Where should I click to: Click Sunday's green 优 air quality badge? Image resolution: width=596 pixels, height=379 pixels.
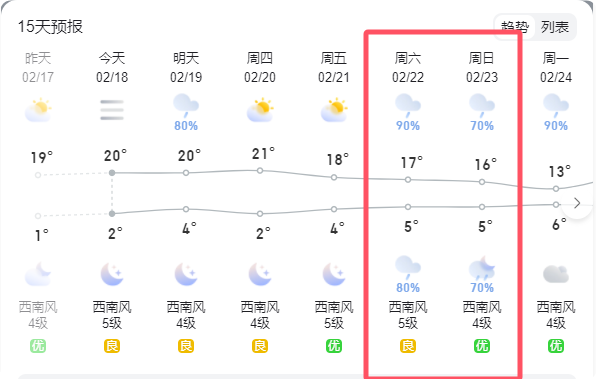pyautogui.click(x=482, y=346)
